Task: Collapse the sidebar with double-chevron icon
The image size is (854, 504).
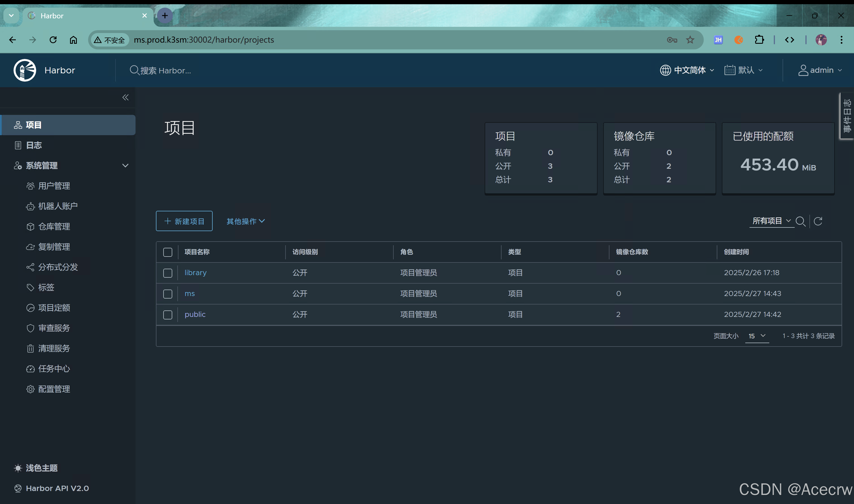Action: (x=125, y=97)
